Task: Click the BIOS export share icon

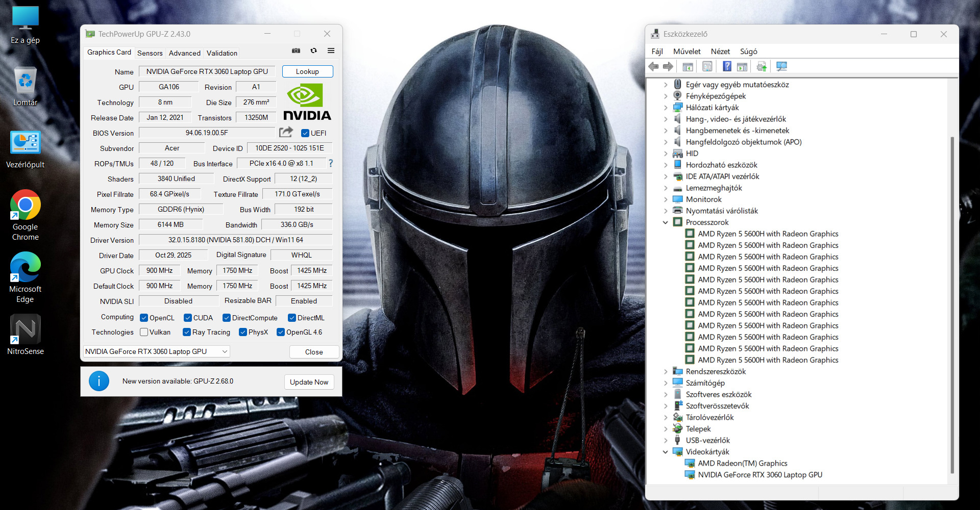Action: tap(286, 133)
